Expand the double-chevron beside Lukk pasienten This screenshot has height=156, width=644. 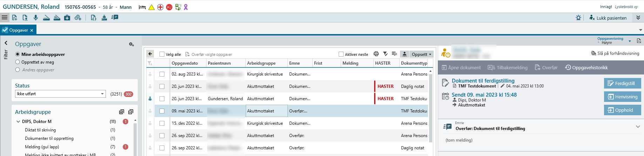[638, 18]
